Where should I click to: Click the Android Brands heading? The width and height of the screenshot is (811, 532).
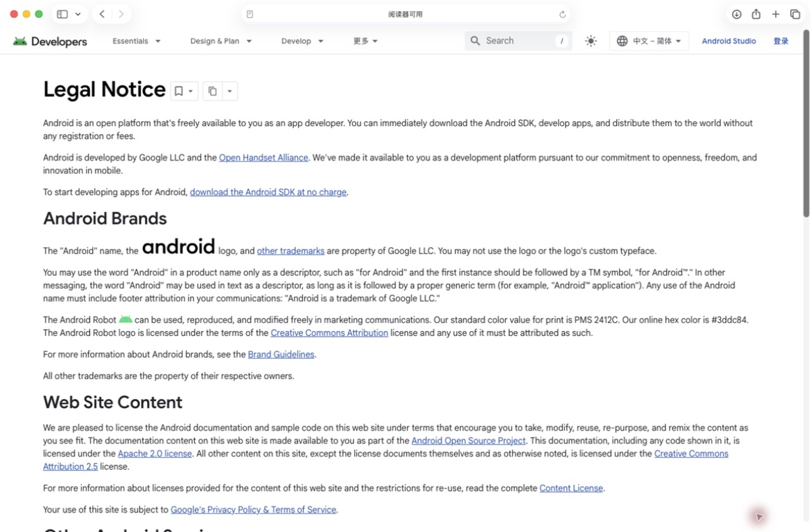coord(105,219)
